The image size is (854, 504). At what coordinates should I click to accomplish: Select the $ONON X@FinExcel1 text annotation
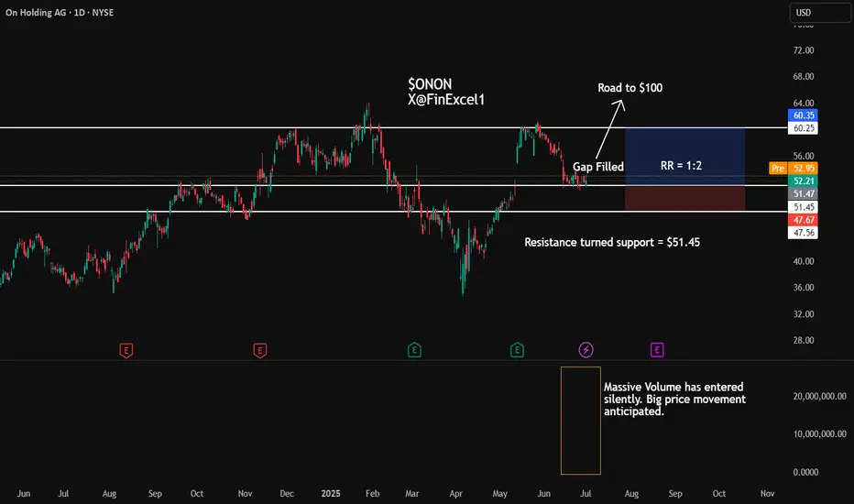click(x=446, y=92)
